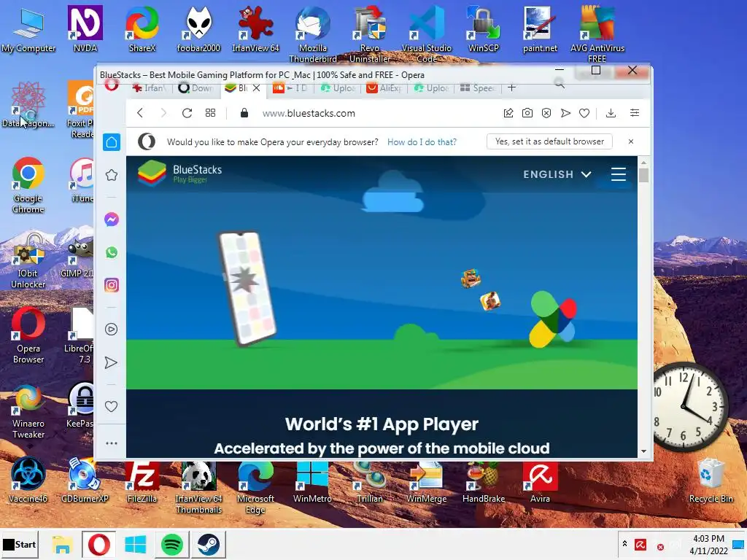
Task: Open Speed Dial grid icon
Action: coord(210,113)
